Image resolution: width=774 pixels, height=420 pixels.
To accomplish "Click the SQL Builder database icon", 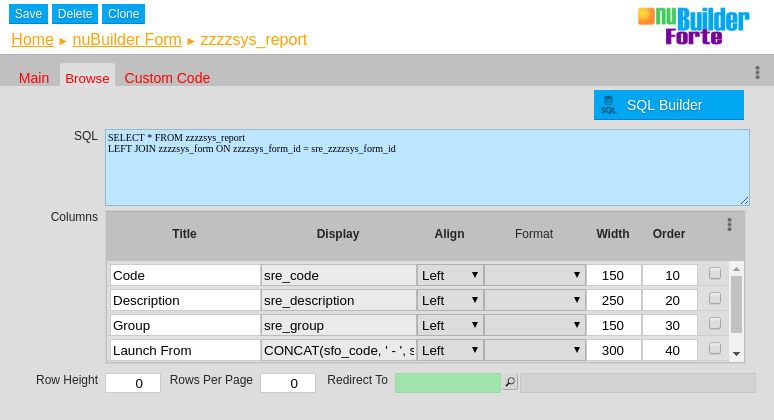I will tap(608, 105).
